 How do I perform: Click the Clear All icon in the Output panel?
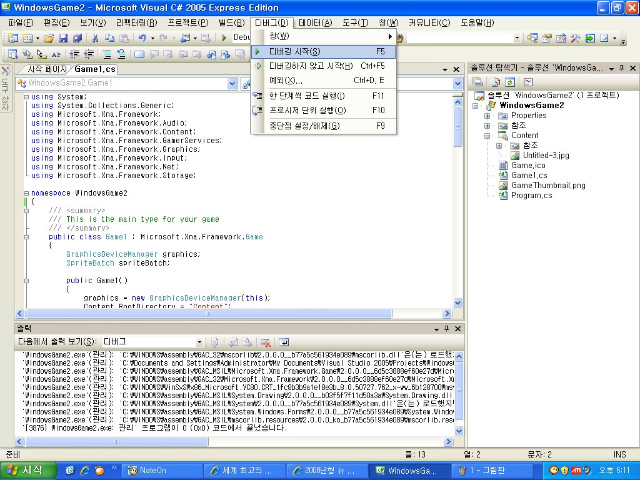pyautogui.click(x=265, y=342)
